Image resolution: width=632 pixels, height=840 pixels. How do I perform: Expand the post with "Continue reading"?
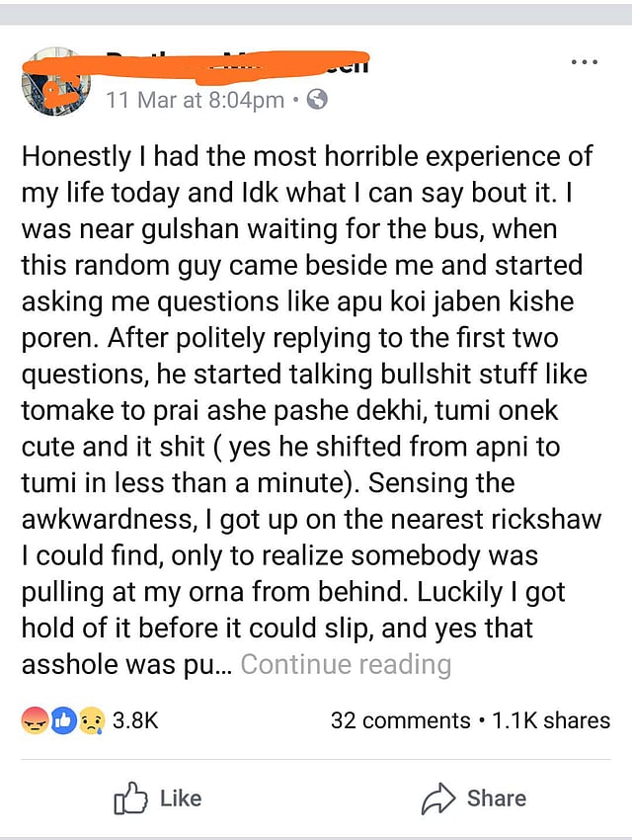pyautogui.click(x=346, y=664)
